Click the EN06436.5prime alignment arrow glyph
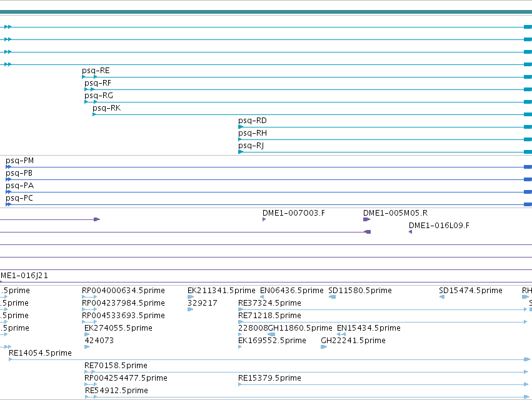Screen dimensions: 532x400 pos(261,297)
